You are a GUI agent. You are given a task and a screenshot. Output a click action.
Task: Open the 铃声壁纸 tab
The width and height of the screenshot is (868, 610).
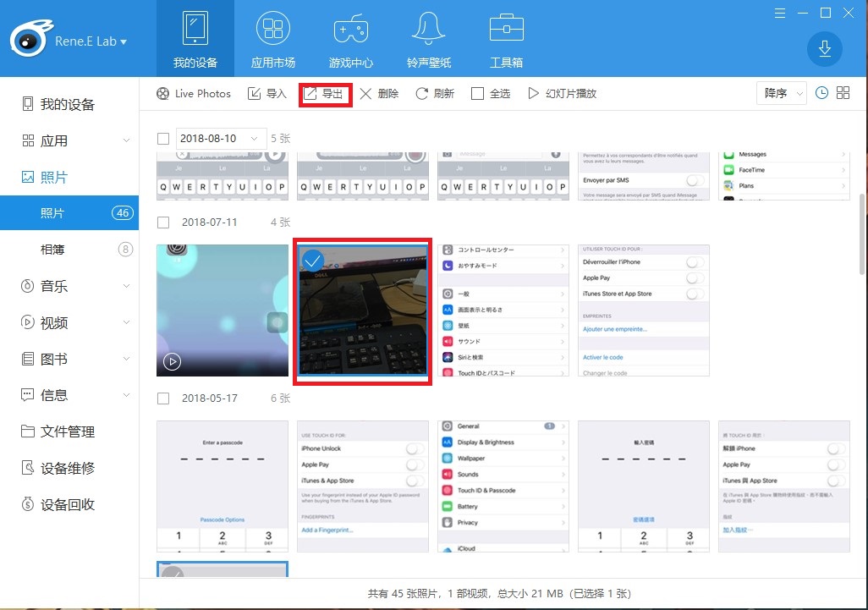(x=428, y=39)
